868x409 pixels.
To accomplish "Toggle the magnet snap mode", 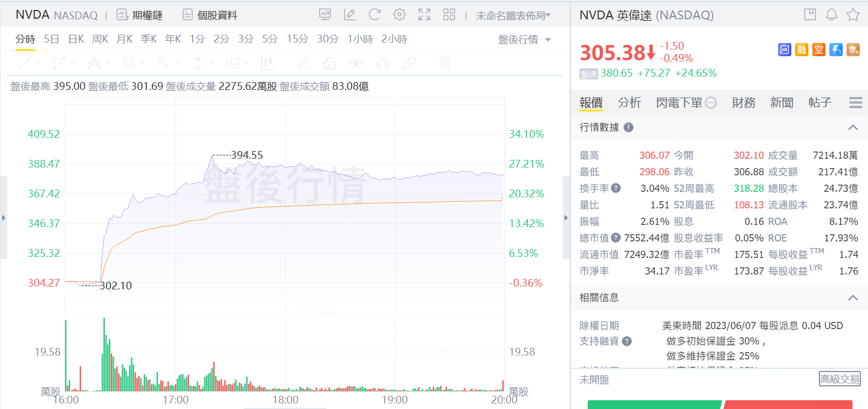I will click(382, 63).
